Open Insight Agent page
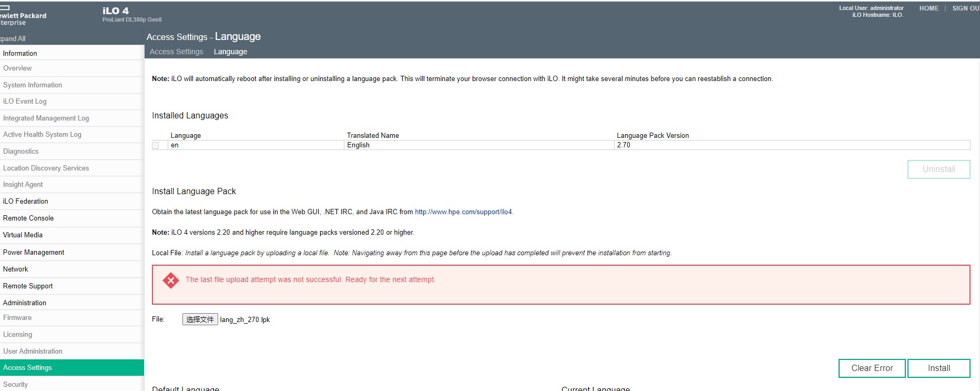Image resolution: width=980 pixels, height=391 pixels. click(72, 184)
